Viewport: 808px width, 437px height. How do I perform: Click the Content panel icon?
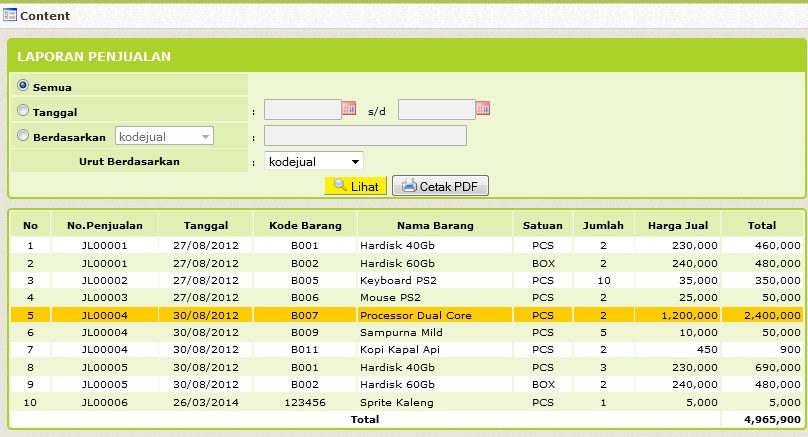(x=10, y=15)
